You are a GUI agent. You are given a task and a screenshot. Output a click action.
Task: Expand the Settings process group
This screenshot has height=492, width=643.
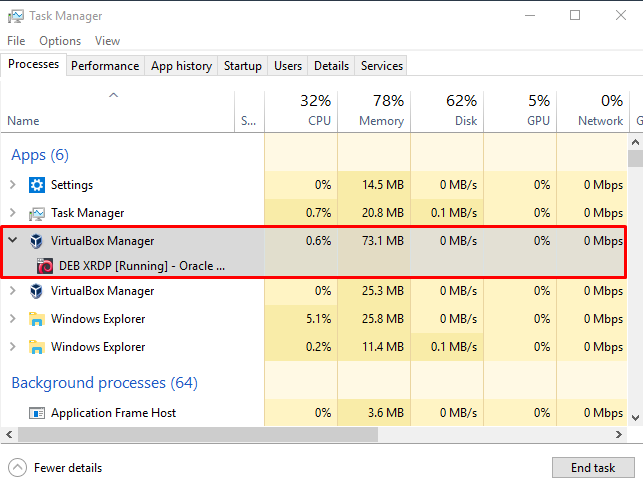pyautogui.click(x=13, y=185)
